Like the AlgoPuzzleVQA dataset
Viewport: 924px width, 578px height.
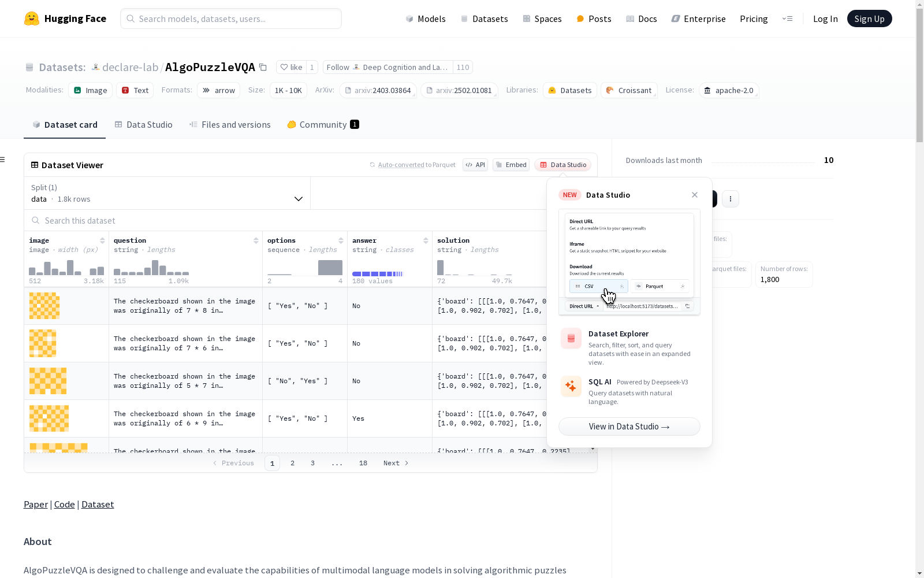(x=291, y=67)
